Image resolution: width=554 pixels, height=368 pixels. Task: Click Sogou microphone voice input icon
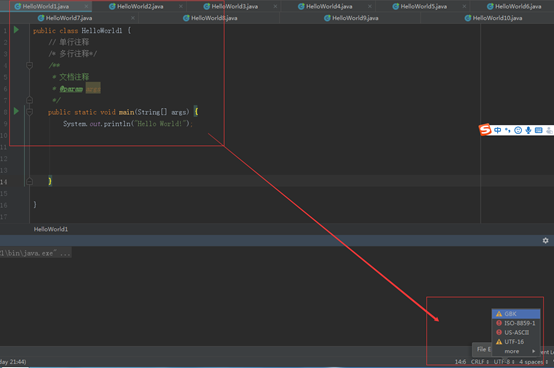click(528, 130)
